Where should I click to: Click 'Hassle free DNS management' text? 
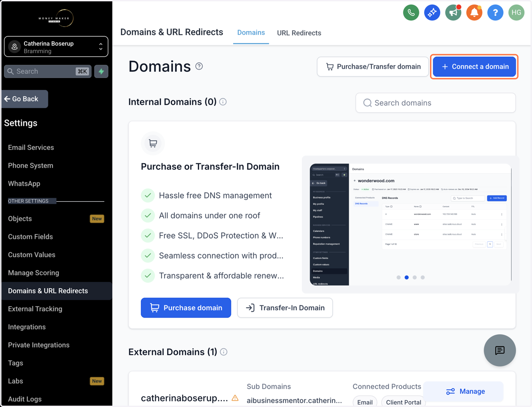[215, 196]
